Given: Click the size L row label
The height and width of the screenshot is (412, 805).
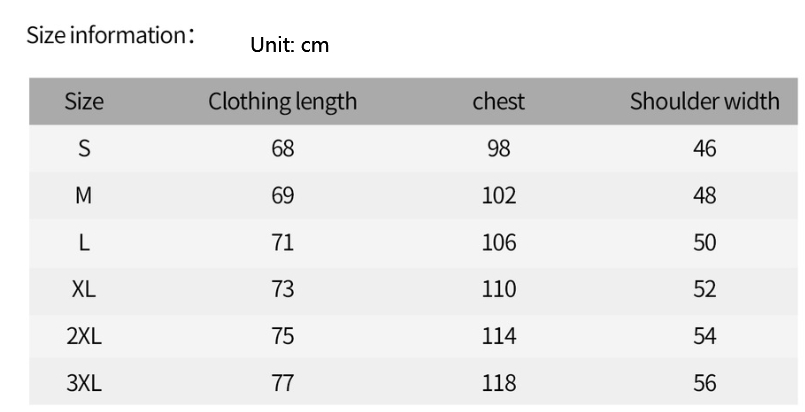Looking at the screenshot, I should [x=84, y=243].
